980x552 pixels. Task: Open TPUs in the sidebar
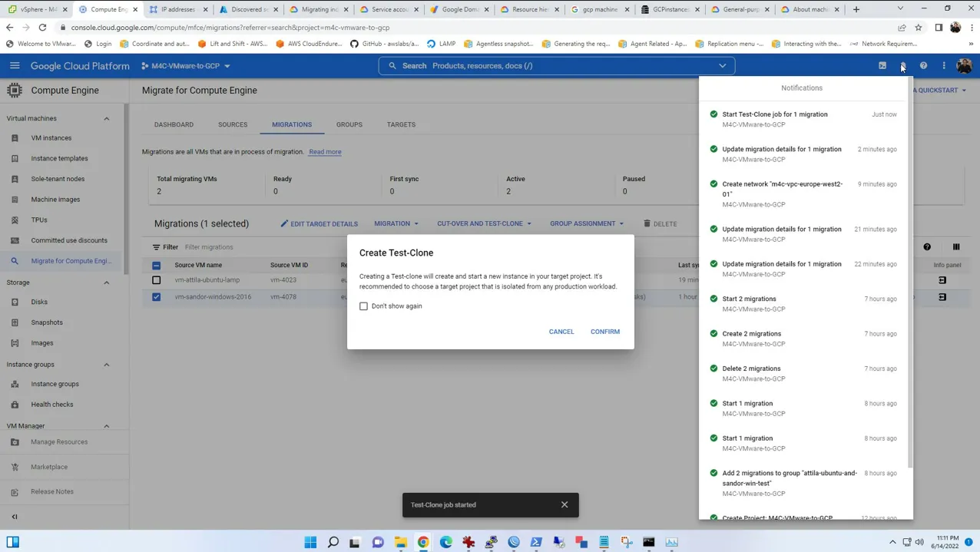tap(39, 220)
